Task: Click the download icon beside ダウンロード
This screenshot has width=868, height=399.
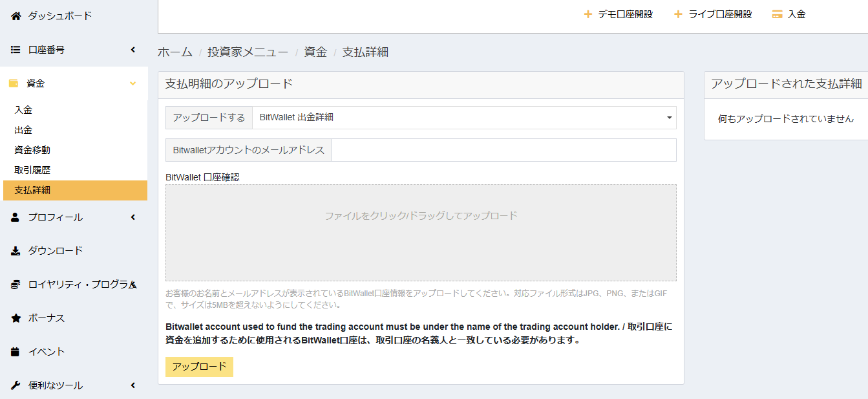Action: (16, 251)
